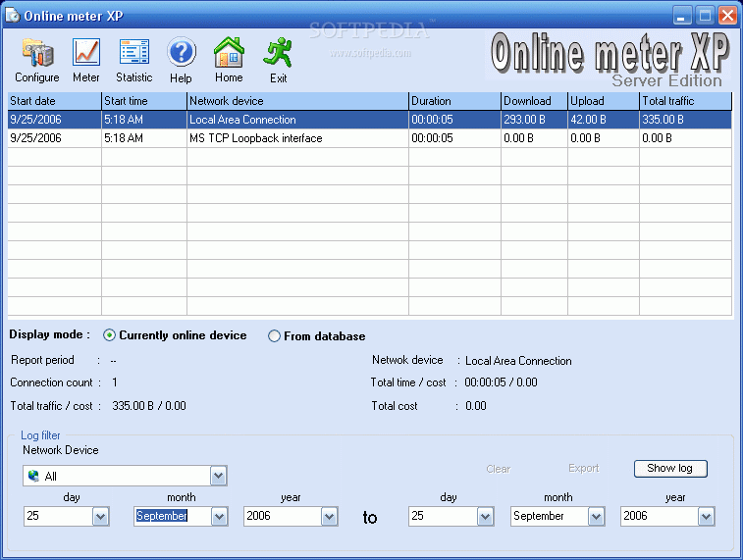This screenshot has width=743, height=560.
Task: Open the Help question-mark icon
Action: pyautogui.click(x=181, y=52)
